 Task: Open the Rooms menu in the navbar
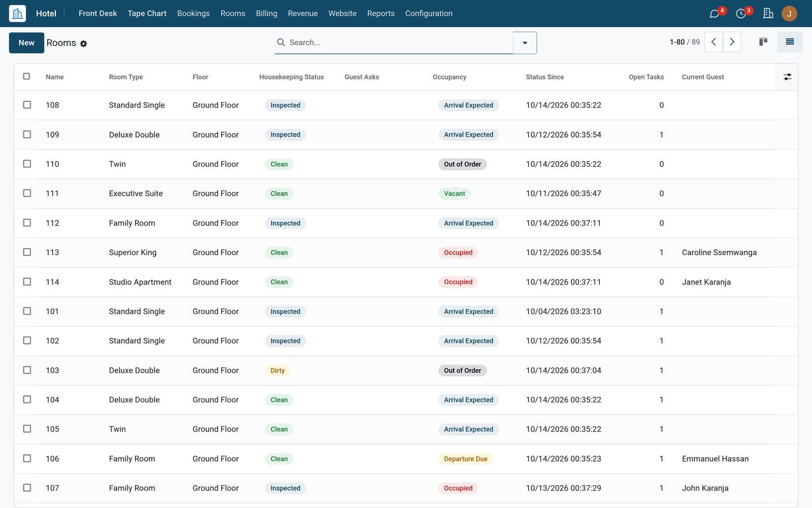(233, 13)
